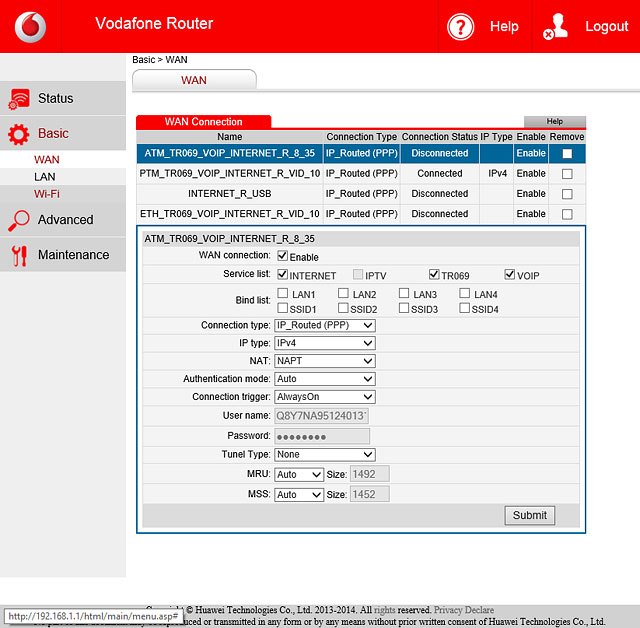
Task: Select WAN under Basic
Action: point(47,160)
